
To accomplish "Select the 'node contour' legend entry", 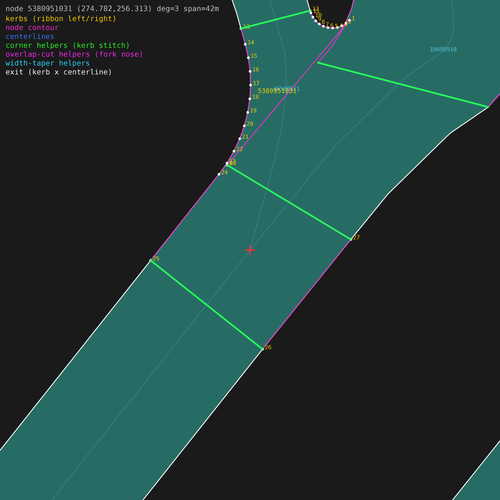I will pos(32,28).
